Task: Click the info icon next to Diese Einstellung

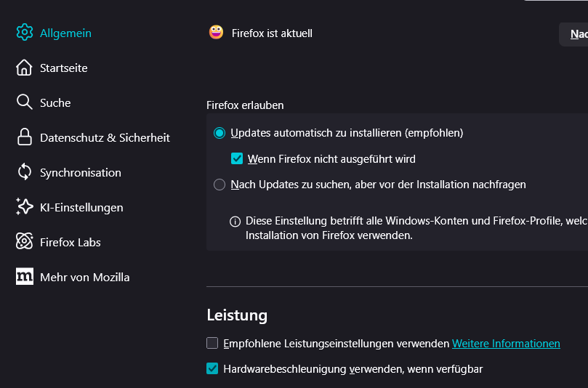Action: point(235,222)
